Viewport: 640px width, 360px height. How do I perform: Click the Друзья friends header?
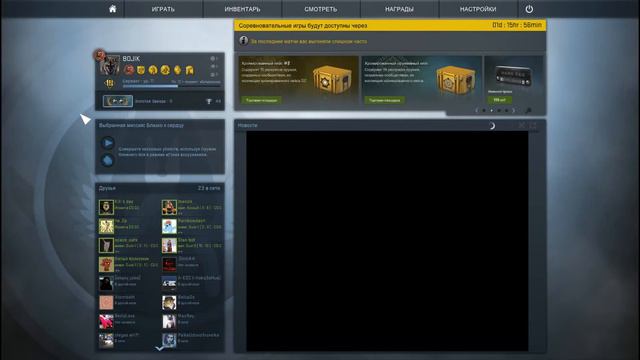tap(107, 188)
